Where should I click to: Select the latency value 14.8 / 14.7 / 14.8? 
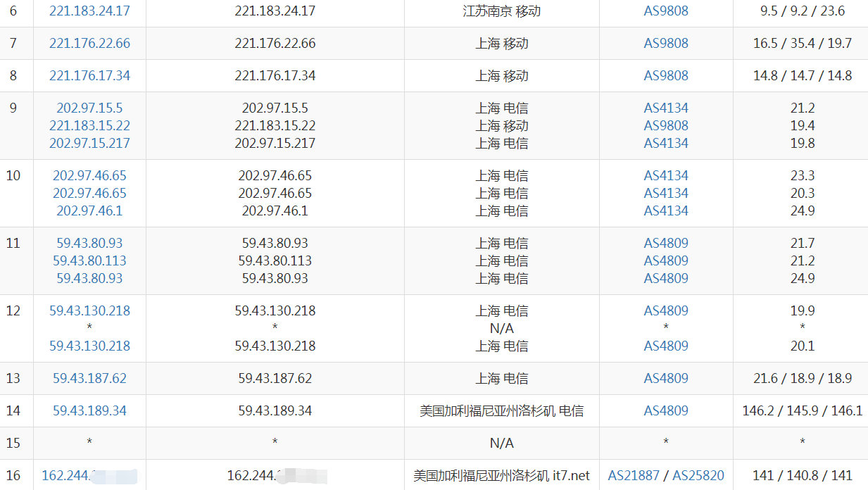[x=803, y=75]
